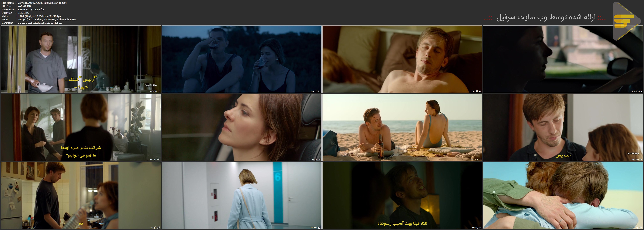Screen dimensions: 644x230
Task: Click the dark car thumbnail at 00:25:09
Action: click(x=563, y=59)
